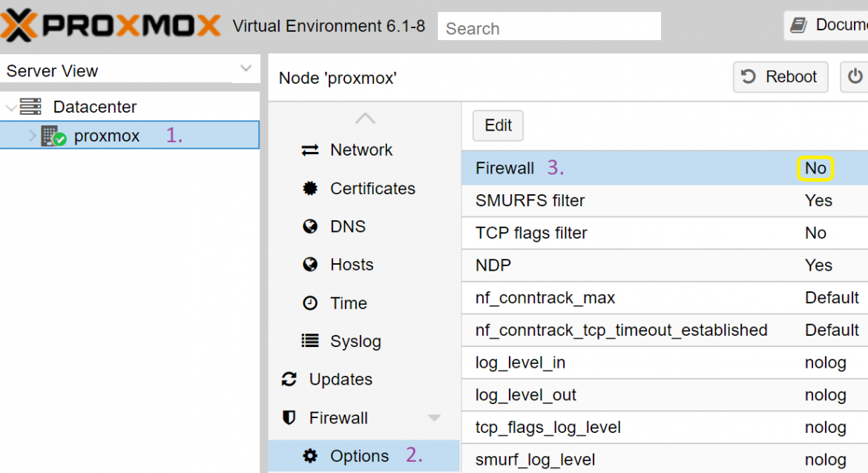Click inside the Search field
The height and width of the screenshot is (473, 868).
point(548,26)
